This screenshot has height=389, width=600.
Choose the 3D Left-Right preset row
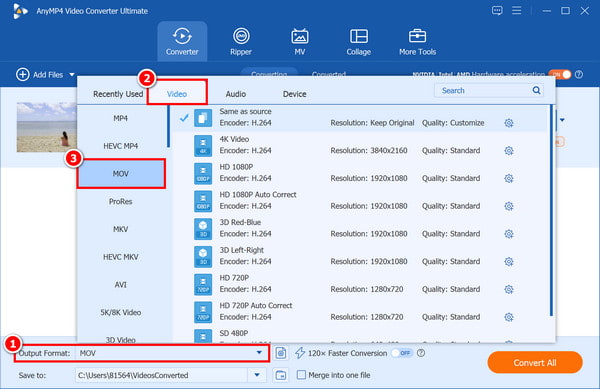pyautogui.click(x=360, y=256)
